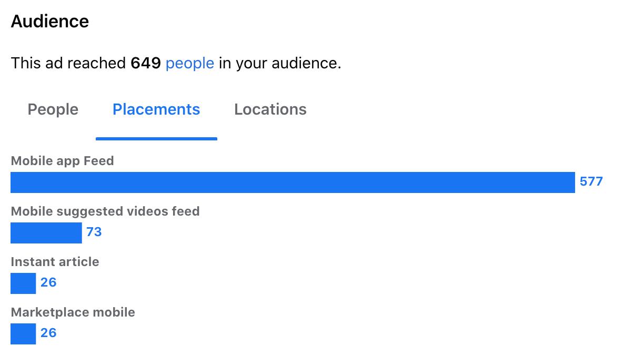
Task: Click the Marketplace mobile 26 value
Action: click(48, 333)
